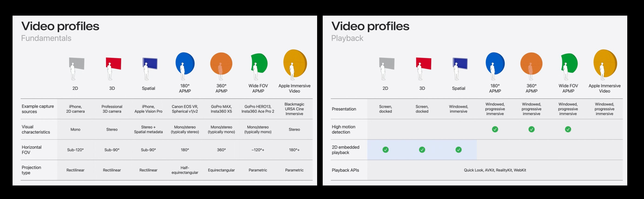The image size is (644, 199).
Task: Click "Screen, docked" cell under 2D column
Action: coord(385,109)
